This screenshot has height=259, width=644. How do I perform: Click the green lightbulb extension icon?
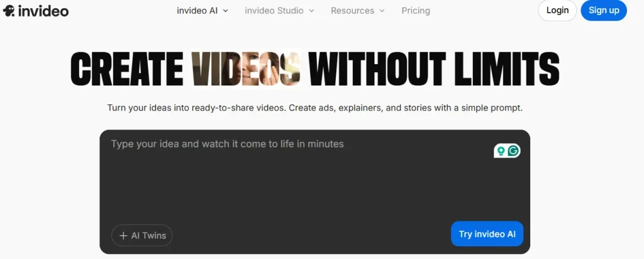(500, 151)
